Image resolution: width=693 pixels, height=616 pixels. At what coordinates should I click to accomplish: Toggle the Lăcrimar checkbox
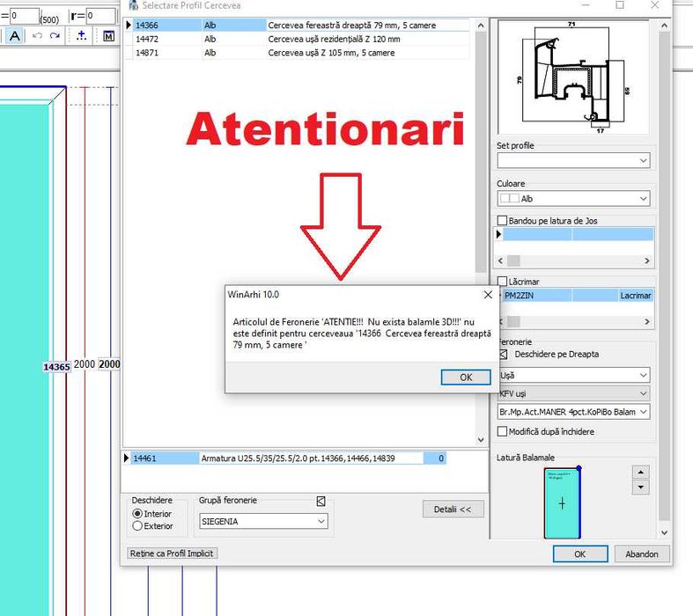503,282
